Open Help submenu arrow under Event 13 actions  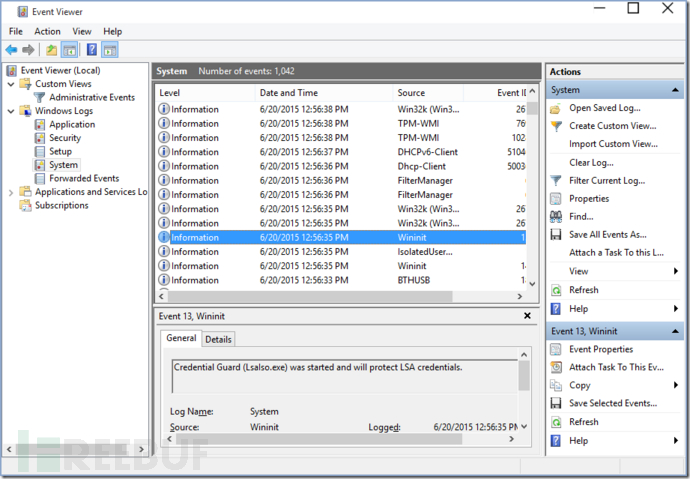pos(676,441)
